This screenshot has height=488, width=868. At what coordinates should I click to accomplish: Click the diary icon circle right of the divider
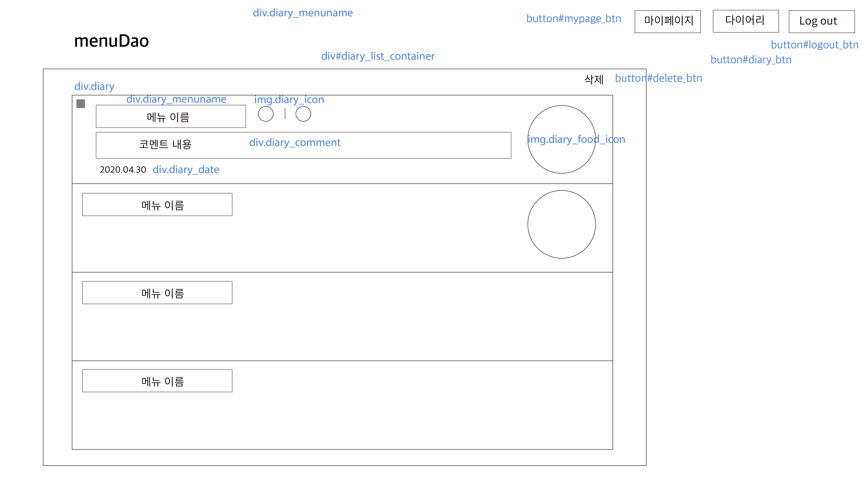[303, 114]
